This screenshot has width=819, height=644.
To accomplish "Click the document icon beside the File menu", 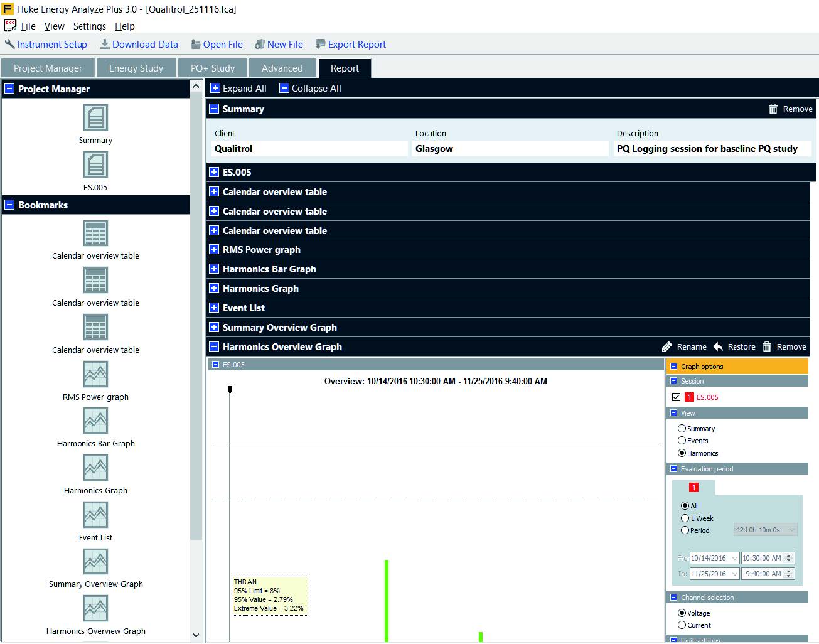I will [x=10, y=26].
